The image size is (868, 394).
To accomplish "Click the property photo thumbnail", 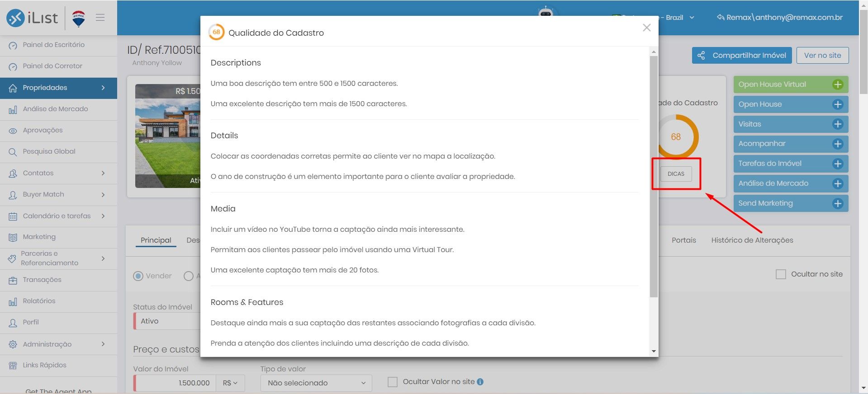I will click(x=168, y=136).
